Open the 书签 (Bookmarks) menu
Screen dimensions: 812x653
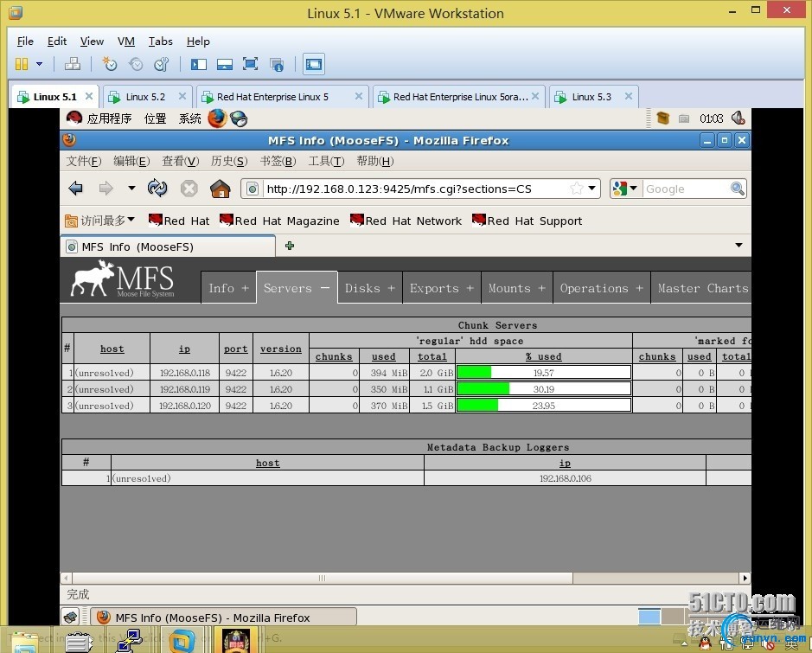[x=277, y=161]
